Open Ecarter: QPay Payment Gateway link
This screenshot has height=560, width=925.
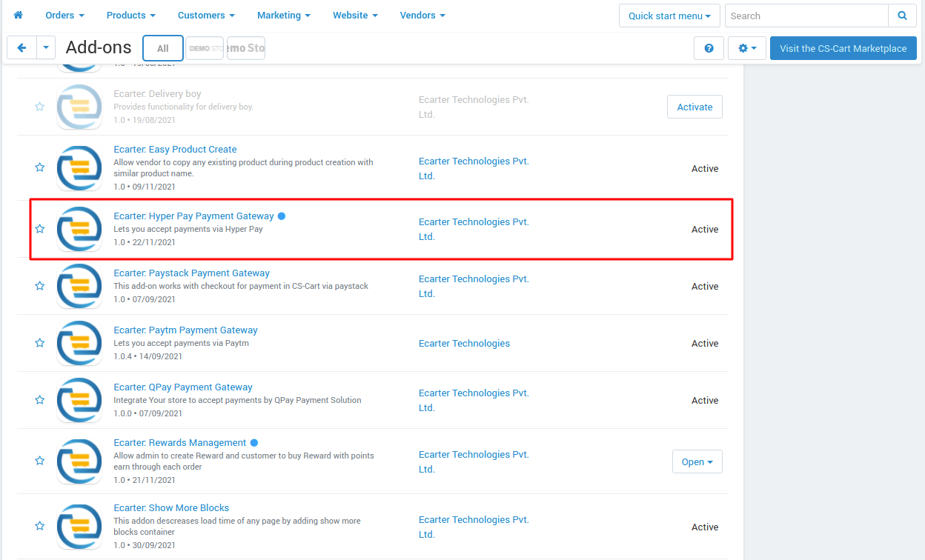pos(183,387)
